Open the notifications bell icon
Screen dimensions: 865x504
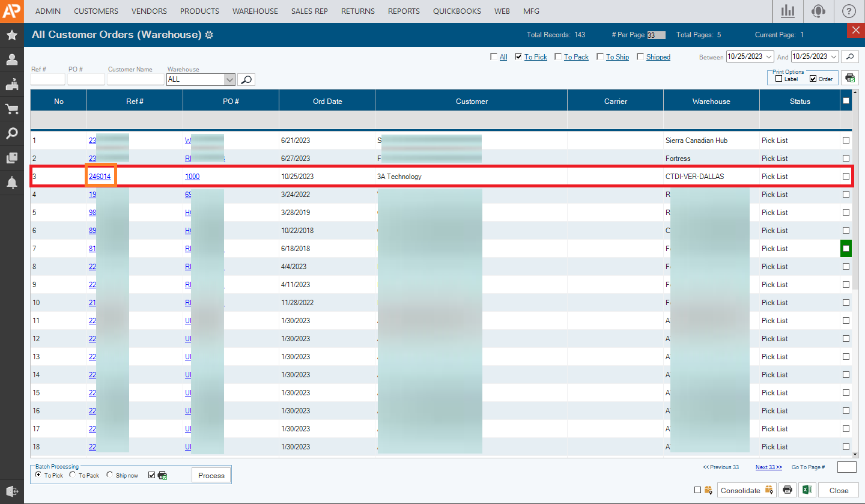point(11,183)
